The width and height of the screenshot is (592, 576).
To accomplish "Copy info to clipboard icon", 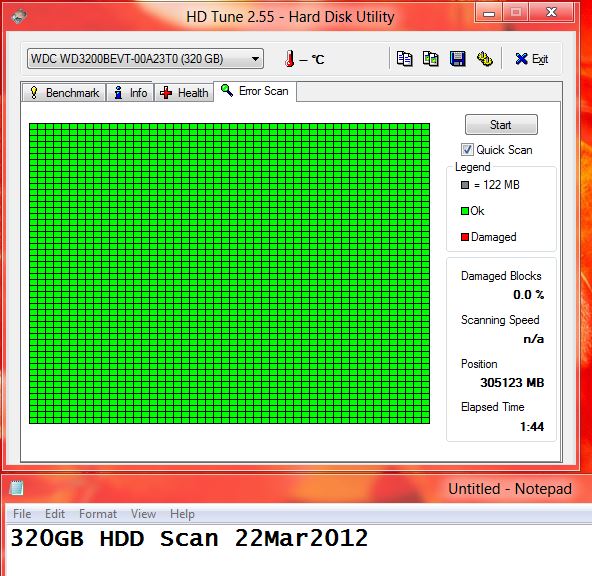I will point(404,59).
